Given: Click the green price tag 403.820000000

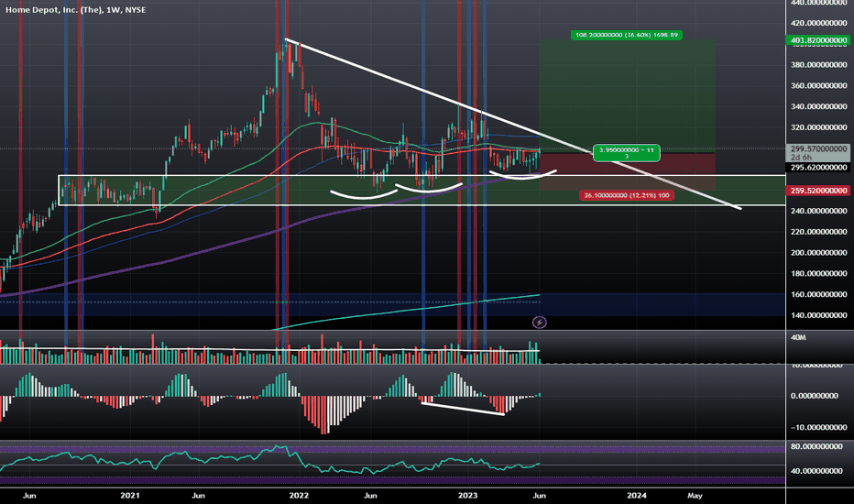Looking at the screenshot, I should coord(818,40).
